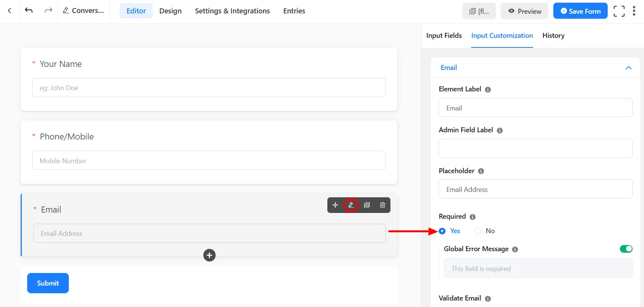Delete the Email field with trash icon
Viewport: 644px width, 307px height.
[x=382, y=205]
